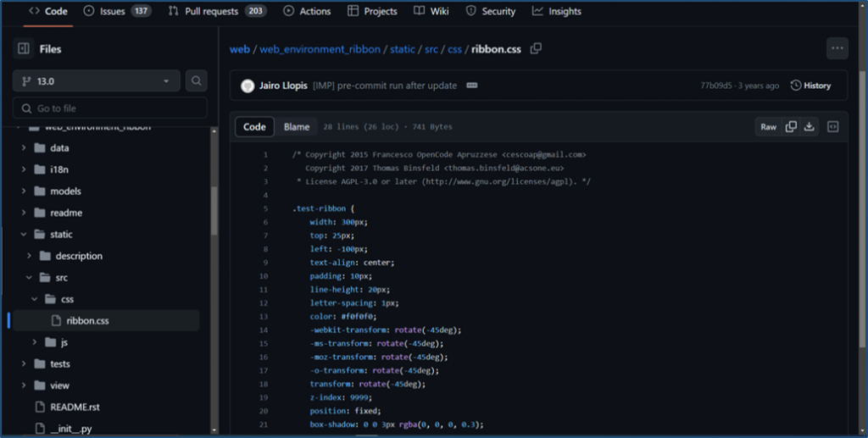Viewport: 868px width, 438px height.
Task: Navigate to web breadcrumb link
Action: (240, 49)
